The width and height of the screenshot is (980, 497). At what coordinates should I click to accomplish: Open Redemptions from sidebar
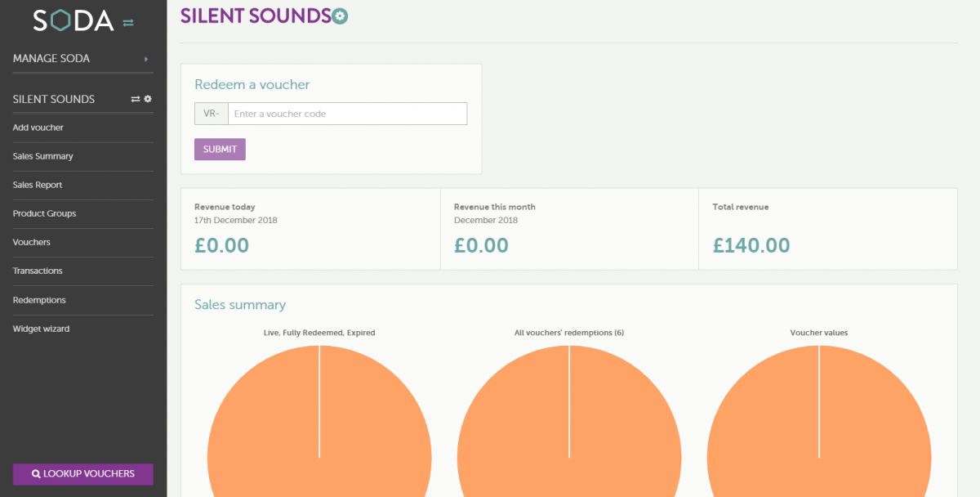[39, 300]
